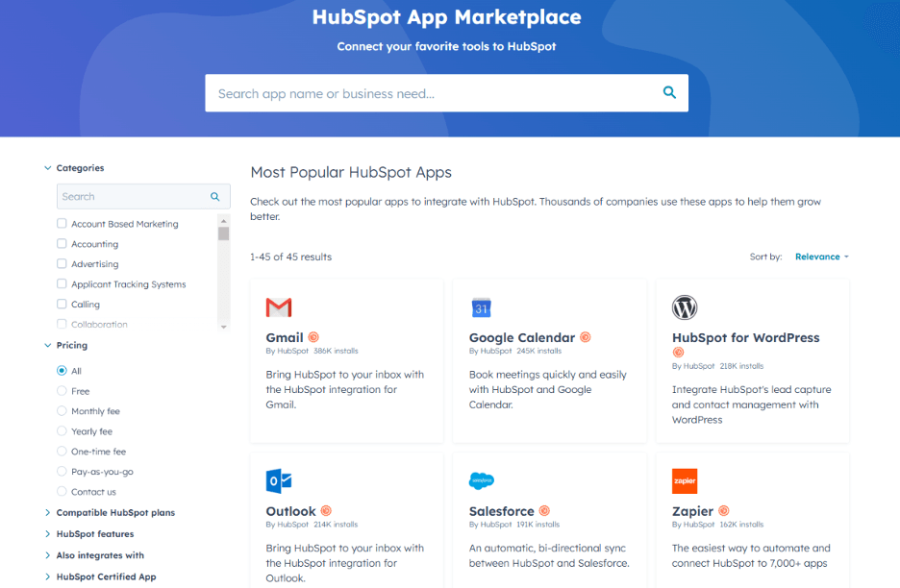Open the HubSpot for WordPress icon
This screenshot has width=900, height=588.
click(x=685, y=306)
